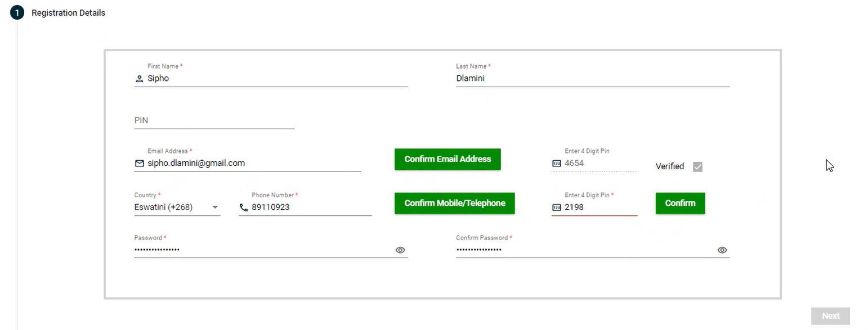Click the phone icon beside Phone Number
Image resolution: width=868 pixels, height=330 pixels.
click(244, 207)
